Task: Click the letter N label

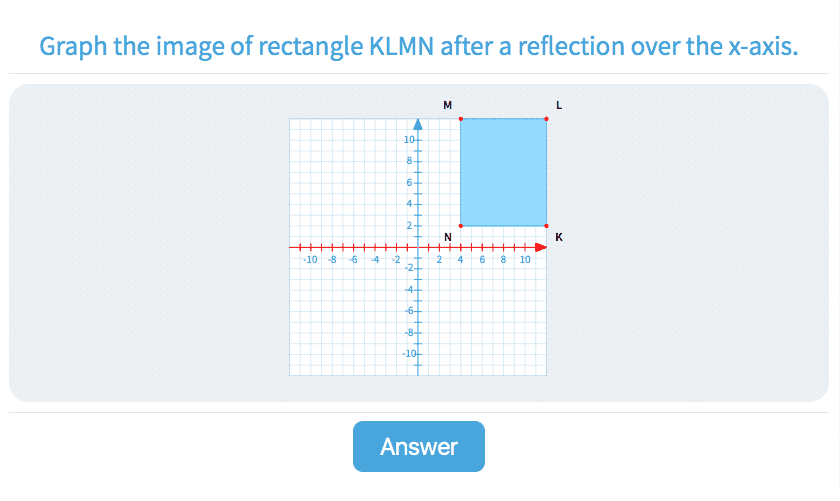Action: [448, 237]
